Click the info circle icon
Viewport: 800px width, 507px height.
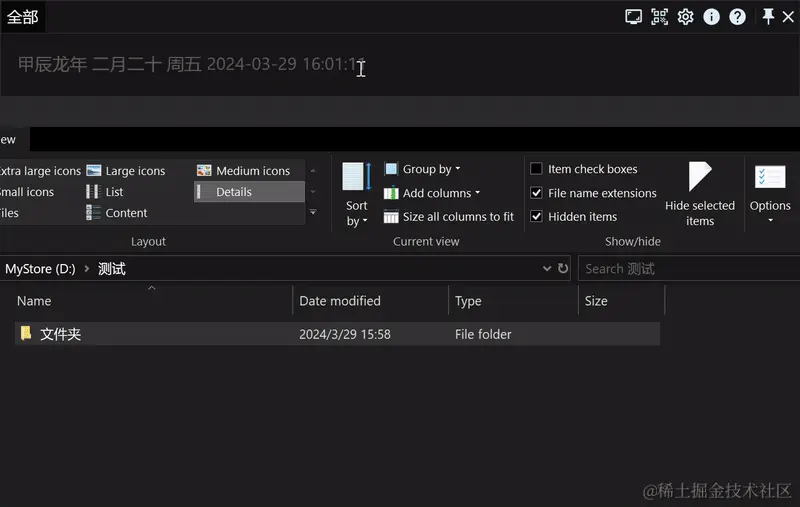pyautogui.click(x=711, y=17)
